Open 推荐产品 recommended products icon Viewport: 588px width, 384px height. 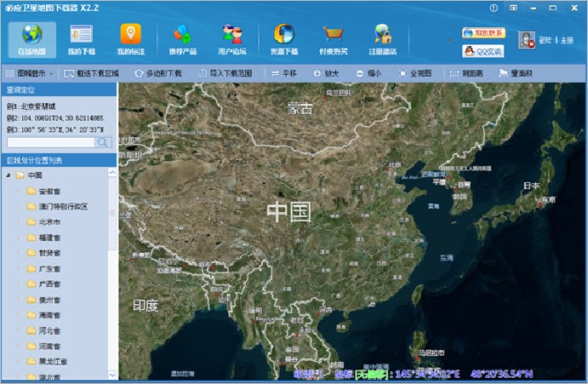point(183,39)
